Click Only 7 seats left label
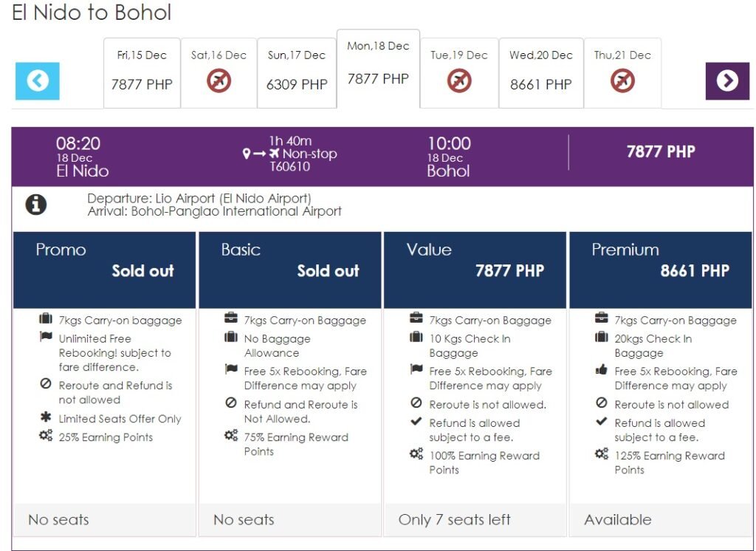Viewport: 756px width, 551px height. pyautogui.click(x=454, y=520)
